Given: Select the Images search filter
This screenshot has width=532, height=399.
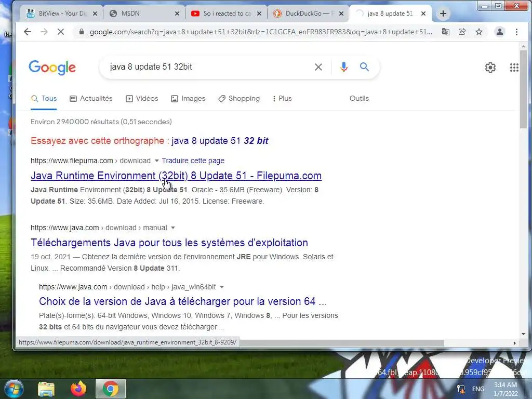Looking at the screenshot, I should click(188, 98).
